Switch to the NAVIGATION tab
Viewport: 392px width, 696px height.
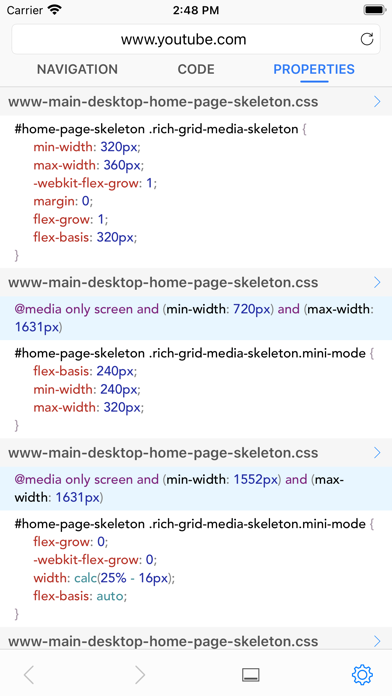(77, 69)
